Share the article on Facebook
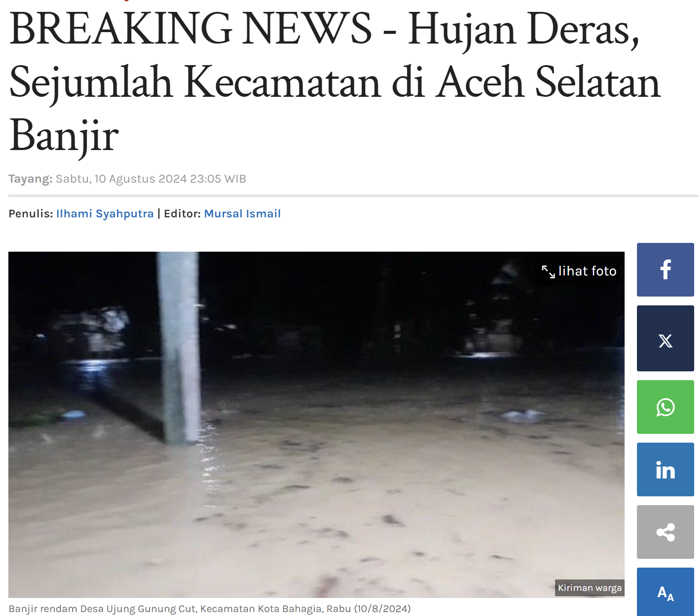The width and height of the screenshot is (699, 616). pos(665,269)
